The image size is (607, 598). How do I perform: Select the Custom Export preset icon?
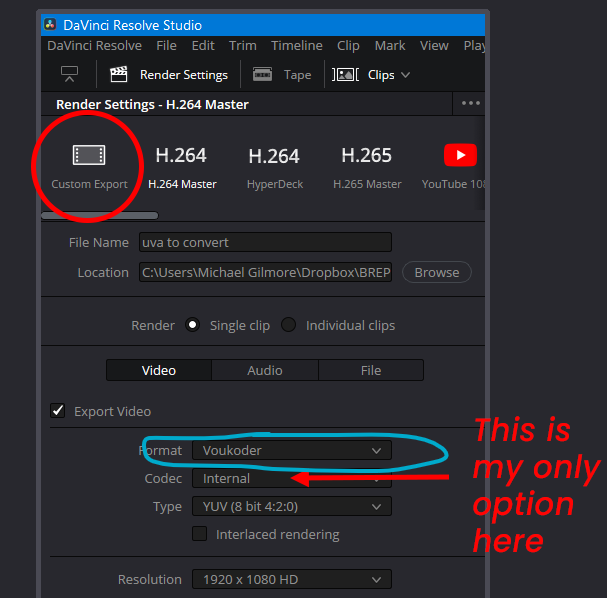click(89, 156)
